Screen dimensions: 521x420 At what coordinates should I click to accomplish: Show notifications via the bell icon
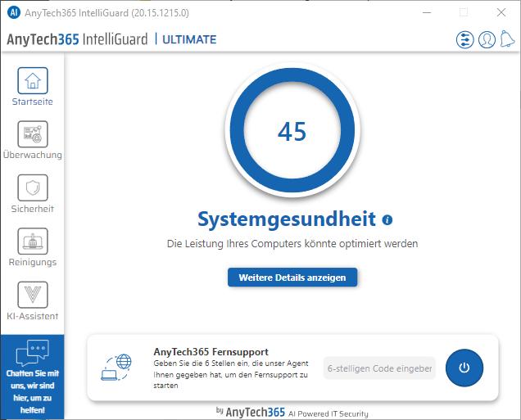click(508, 39)
